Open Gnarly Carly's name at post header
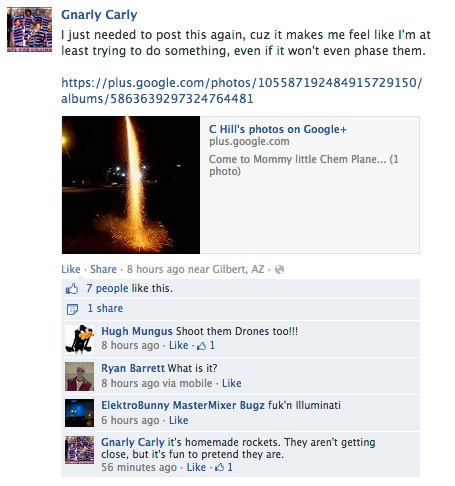Image resolution: width=455 pixels, height=486 pixels. pos(99,15)
